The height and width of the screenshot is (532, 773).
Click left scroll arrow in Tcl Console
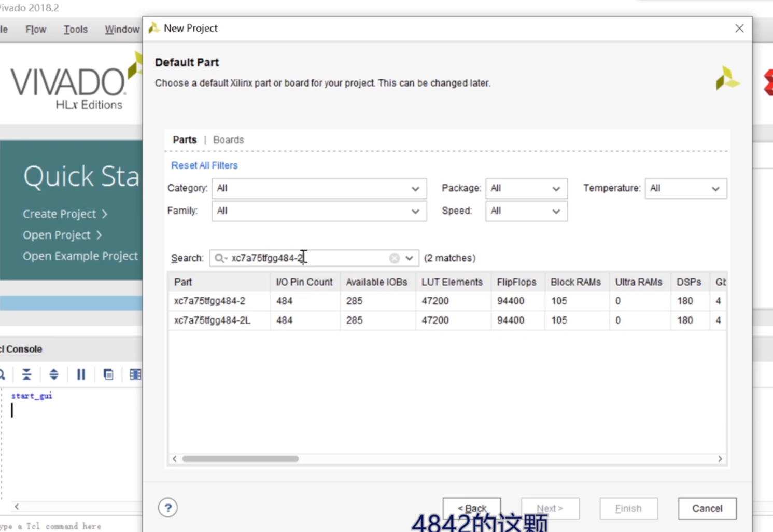(x=17, y=506)
